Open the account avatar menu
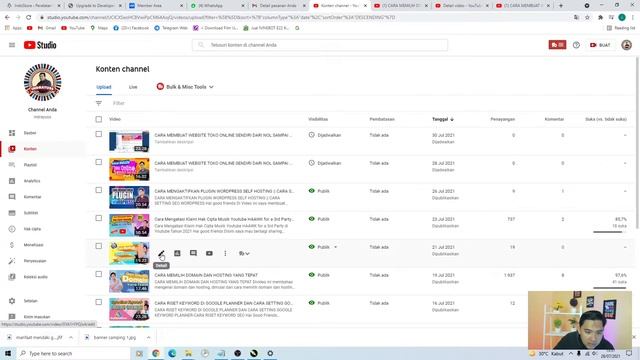The width and height of the screenshot is (640, 360). 627,45
